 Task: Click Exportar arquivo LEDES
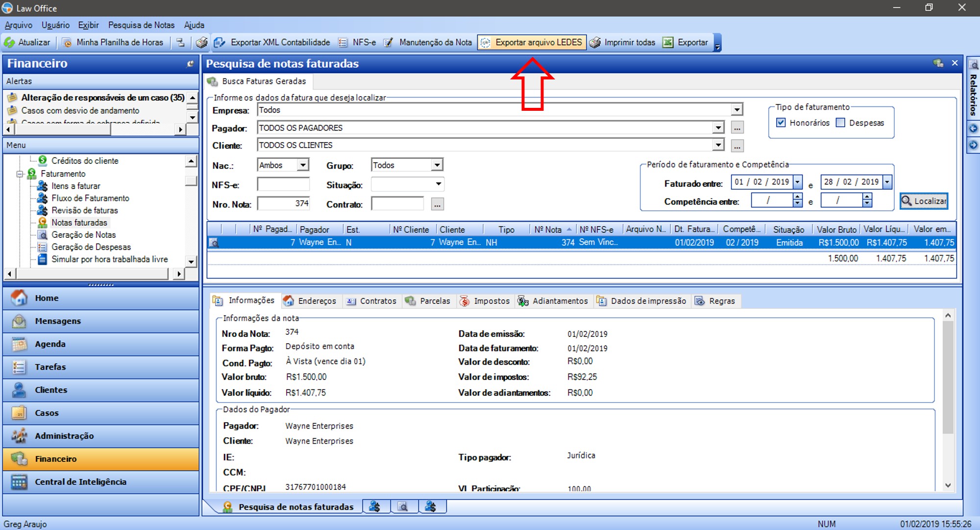532,43
